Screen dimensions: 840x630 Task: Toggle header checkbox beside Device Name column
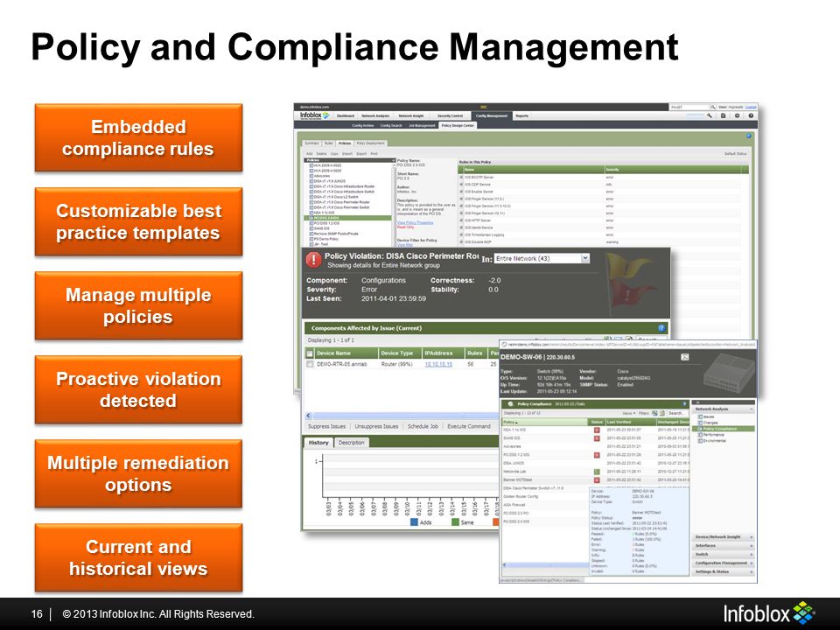pos(310,353)
